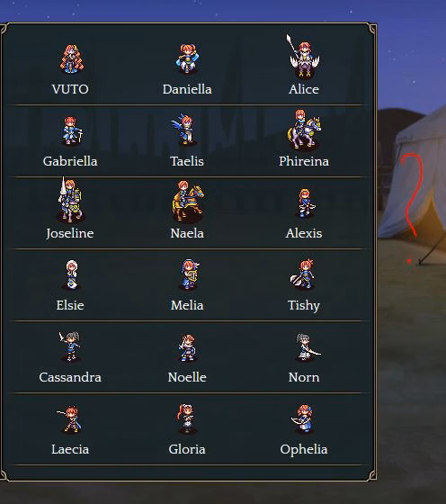Click Cassandra the gray-haired swordswoman
The image size is (446, 504).
click(70, 346)
